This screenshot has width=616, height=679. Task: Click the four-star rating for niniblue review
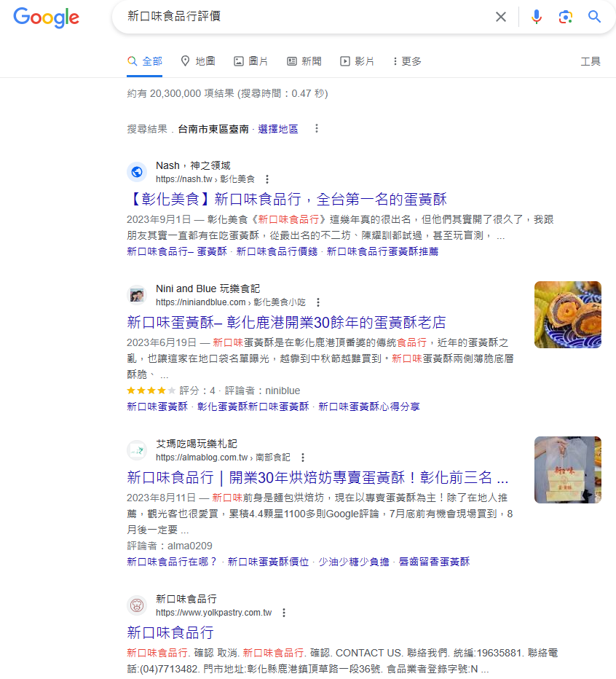pos(151,390)
